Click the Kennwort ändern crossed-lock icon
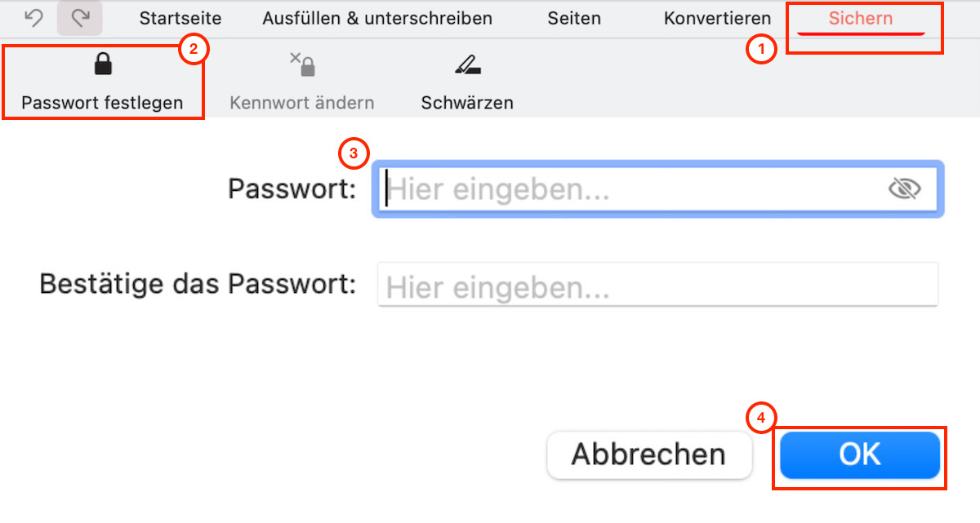 coord(302,63)
